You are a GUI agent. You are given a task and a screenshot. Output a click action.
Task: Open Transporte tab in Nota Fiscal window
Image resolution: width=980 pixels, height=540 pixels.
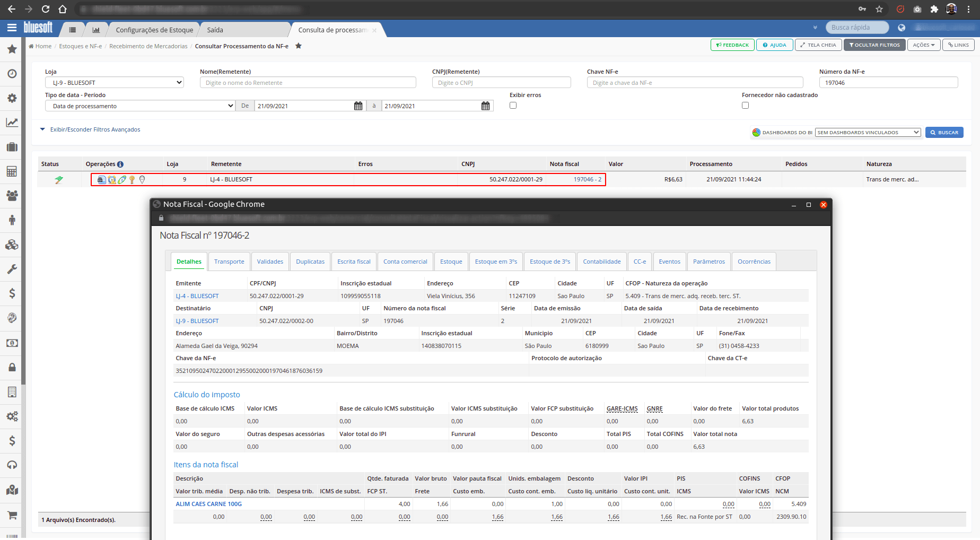point(229,262)
